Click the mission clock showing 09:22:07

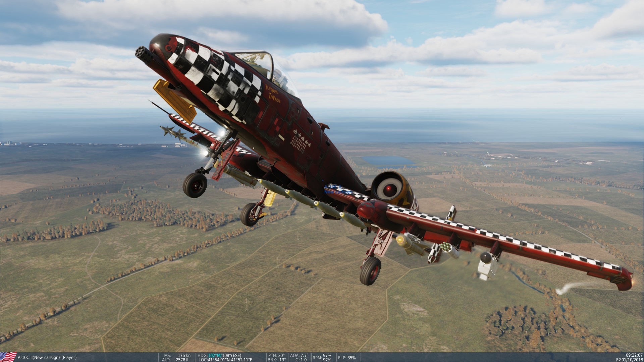[x=634, y=355]
